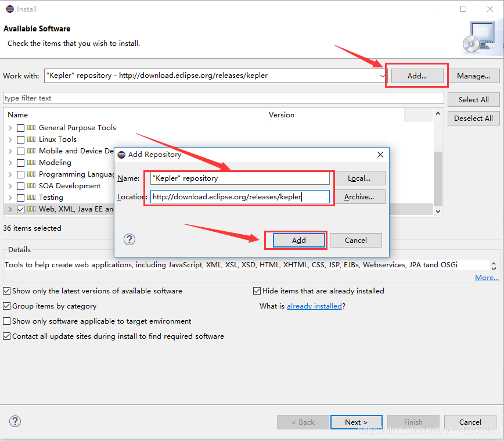Click Add... button next to Work with
Image resolution: width=504 pixels, height=441 pixels.
pyautogui.click(x=417, y=76)
